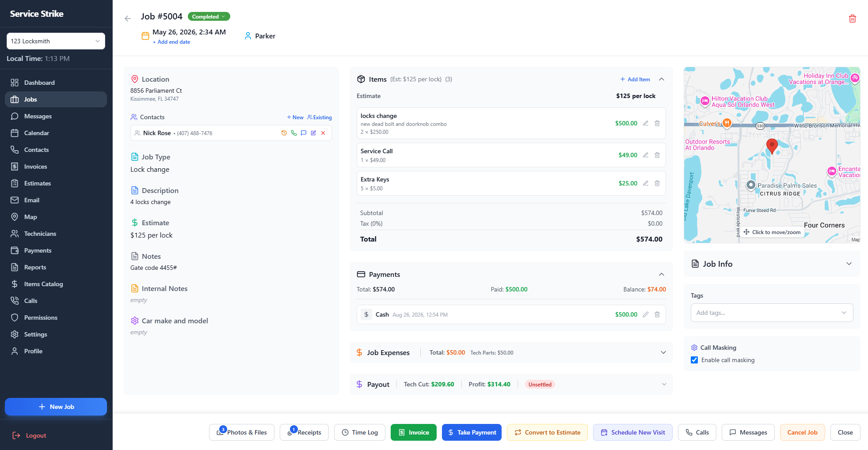Open Reports from the sidebar
This screenshot has height=450, width=868.
pyautogui.click(x=56, y=267)
